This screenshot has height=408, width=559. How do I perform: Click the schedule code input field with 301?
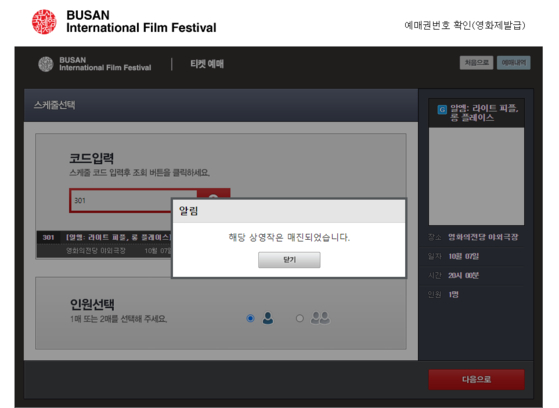point(121,200)
